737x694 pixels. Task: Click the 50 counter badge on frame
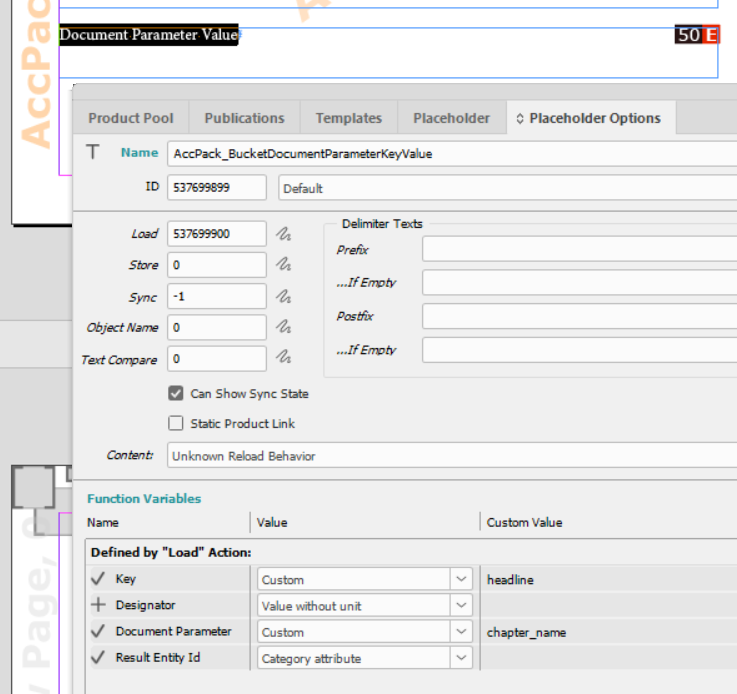(x=689, y=35)
